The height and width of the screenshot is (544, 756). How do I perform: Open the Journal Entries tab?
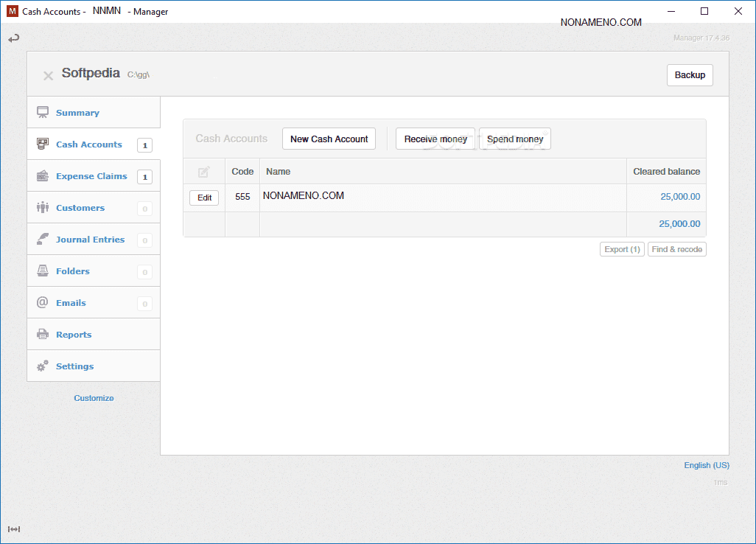pyautogui.click(x=90, y=240)
